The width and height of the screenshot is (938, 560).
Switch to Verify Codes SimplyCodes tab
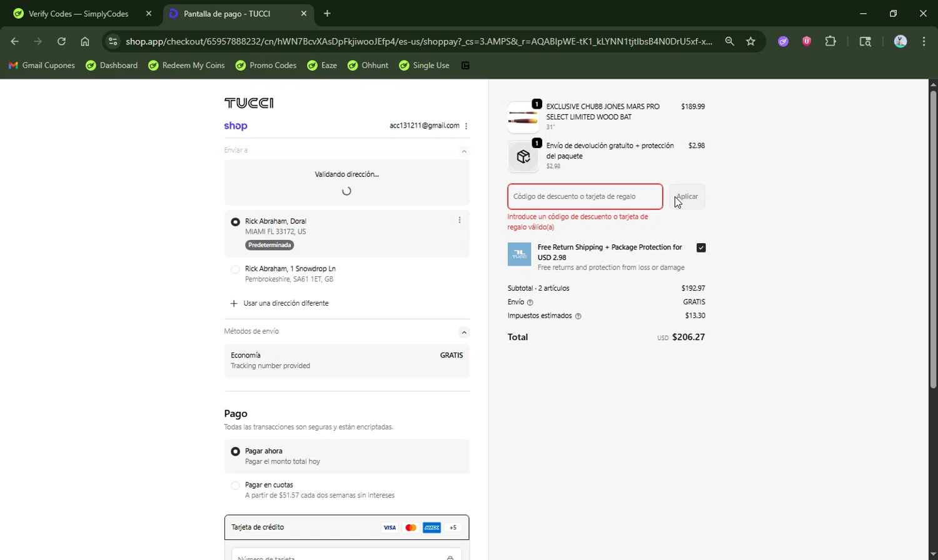coord(80,13)
